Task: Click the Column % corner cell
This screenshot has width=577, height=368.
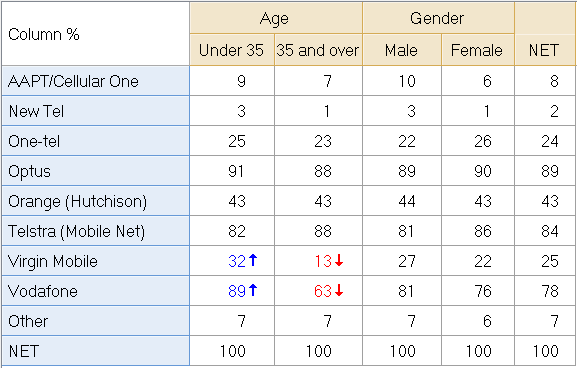Action: tap(95, 34)
